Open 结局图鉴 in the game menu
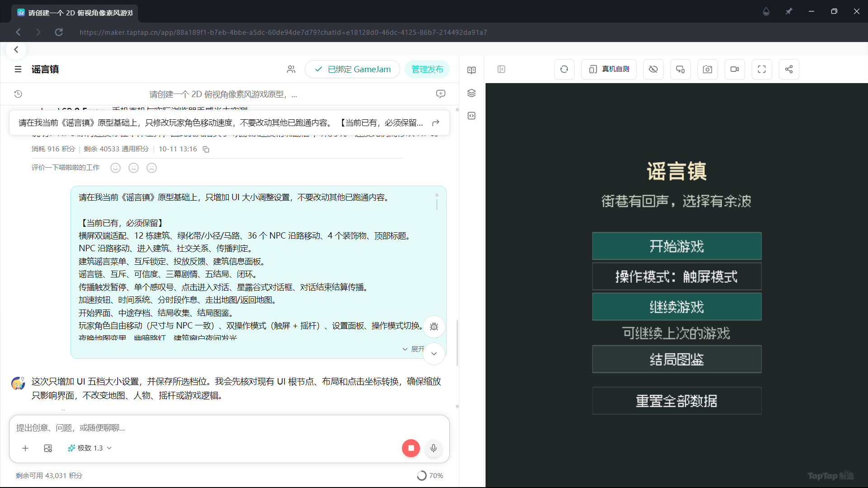 pos(677,359)
